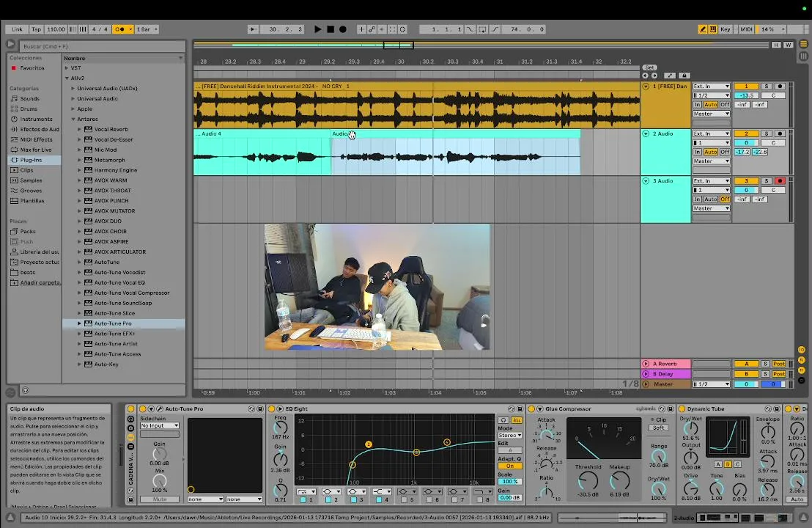Open the Instruments category
This screenshot has width=812, height=528.
click(x=36, y=120)
